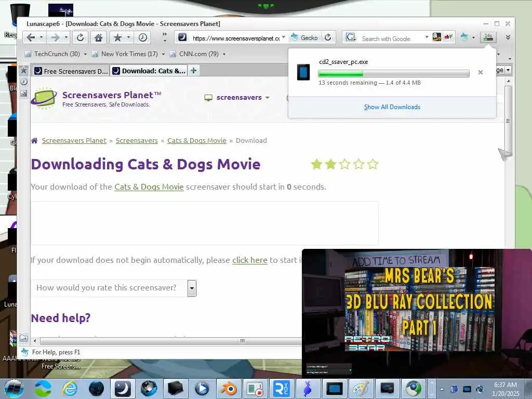The image size is (532, 399).
Task: Reload the page using the toolbar refresh icon
Action: pyautogui.click(x=81, y=37)
